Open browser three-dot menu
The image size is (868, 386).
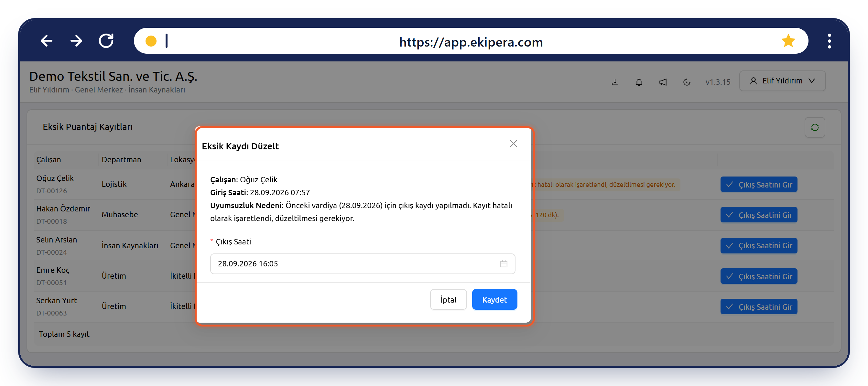tap(829, 41)
